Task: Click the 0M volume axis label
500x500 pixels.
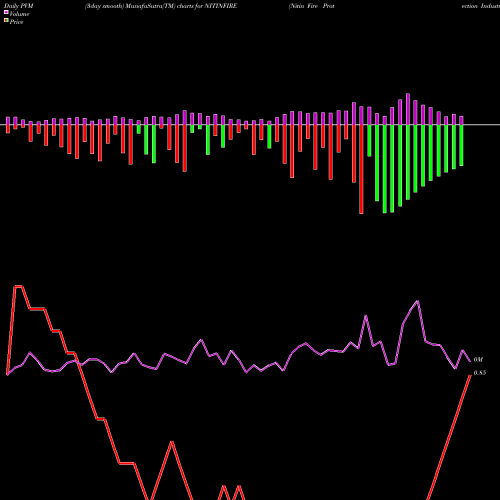Action: coord(478,360)
